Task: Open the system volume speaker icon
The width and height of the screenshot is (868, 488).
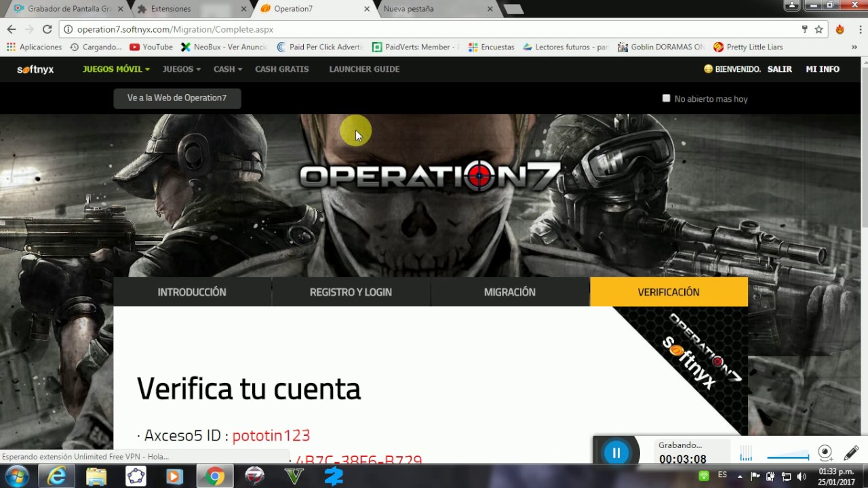Action: (802, 476)
